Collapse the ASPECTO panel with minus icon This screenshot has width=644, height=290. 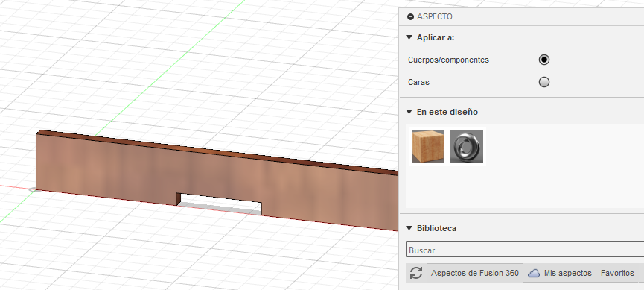tap(410, 17)
